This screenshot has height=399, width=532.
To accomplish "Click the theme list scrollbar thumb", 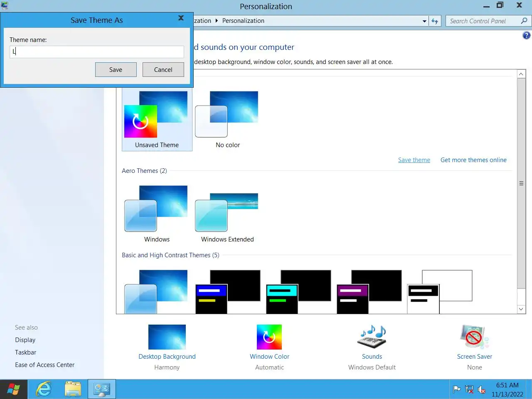I will [x=521, y=183].
